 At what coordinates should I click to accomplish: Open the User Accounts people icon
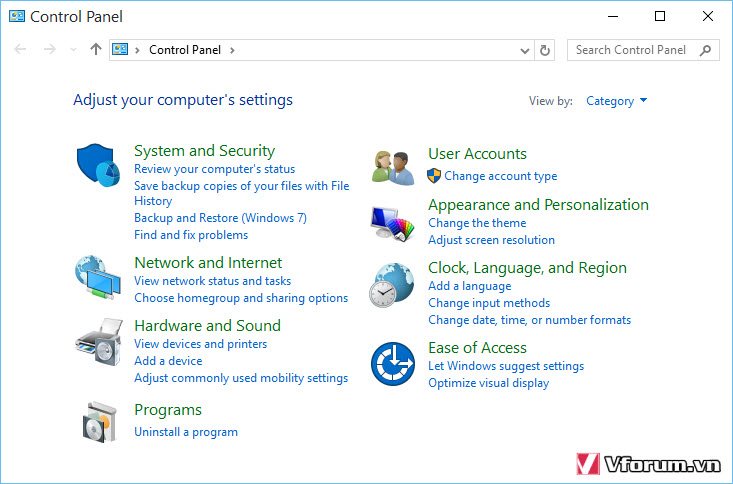(x=393, y=168)
